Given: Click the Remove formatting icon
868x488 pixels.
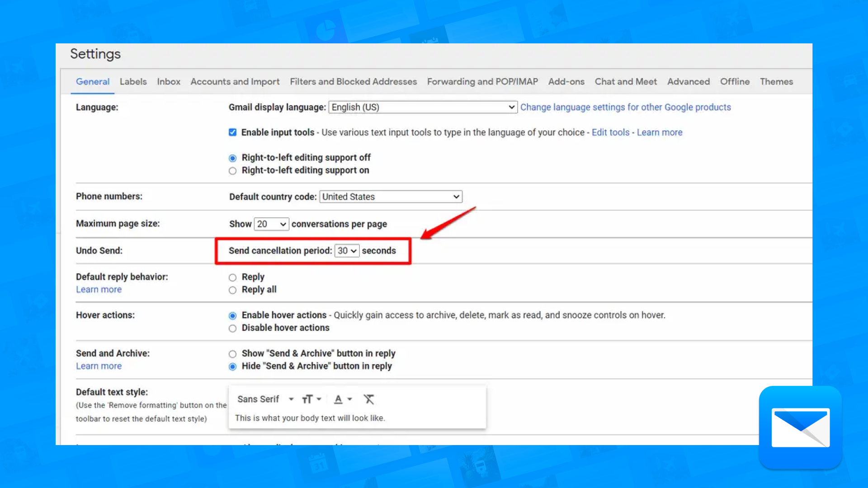Looking at the screenshot, I should point(369,399).
